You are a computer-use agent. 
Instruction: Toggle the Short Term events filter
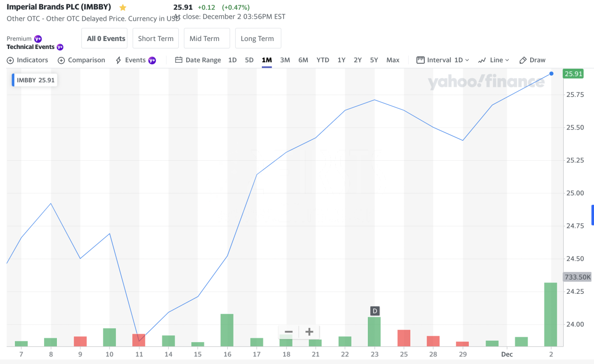coord(155,39)
